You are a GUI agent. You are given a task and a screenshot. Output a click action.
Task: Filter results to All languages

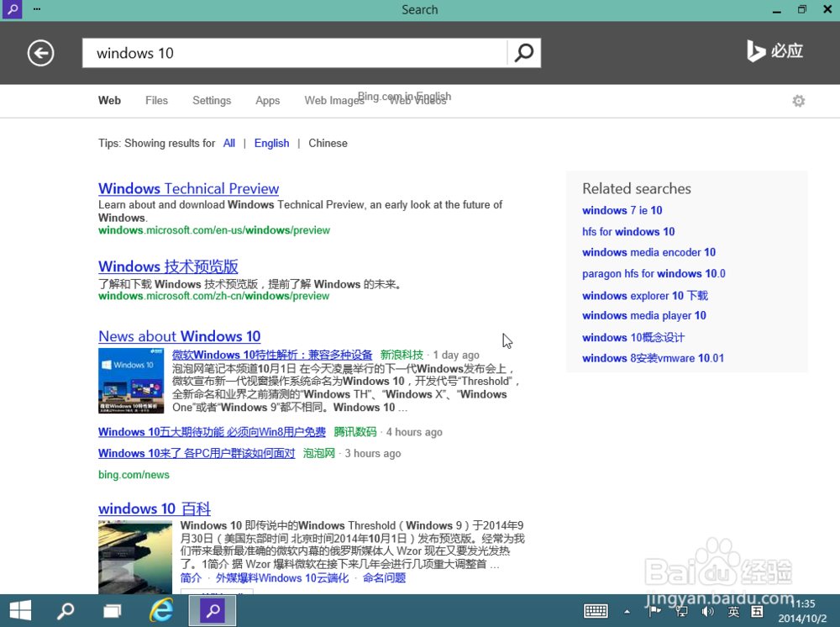coord(228,143)
